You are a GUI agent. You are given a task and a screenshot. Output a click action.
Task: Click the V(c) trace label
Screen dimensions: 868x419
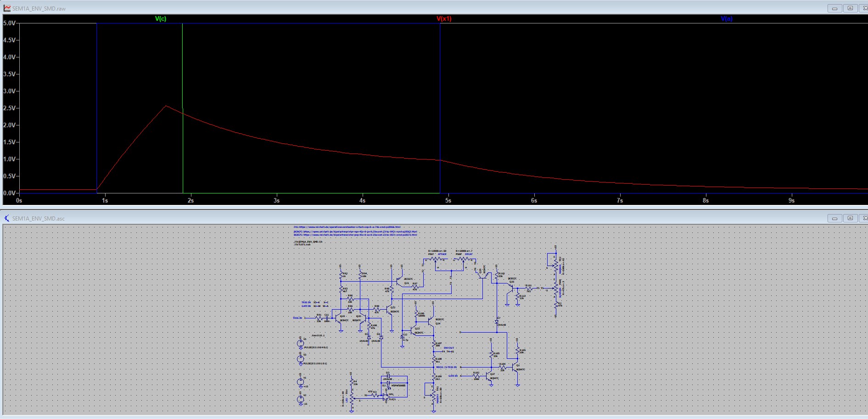(161, 19)
